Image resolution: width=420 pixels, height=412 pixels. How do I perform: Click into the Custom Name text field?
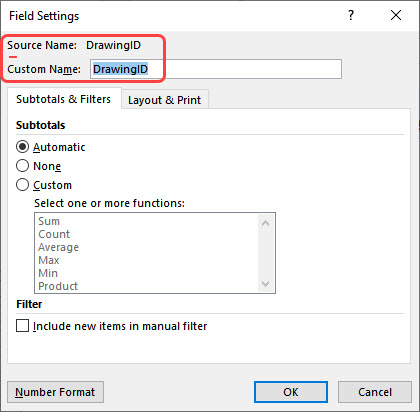pos(216,69)
